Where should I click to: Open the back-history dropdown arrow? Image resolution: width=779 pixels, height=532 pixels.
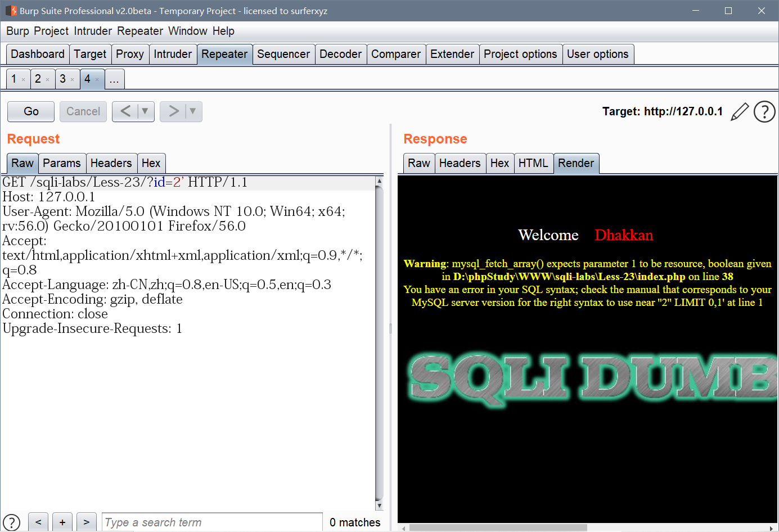(144, 111)
